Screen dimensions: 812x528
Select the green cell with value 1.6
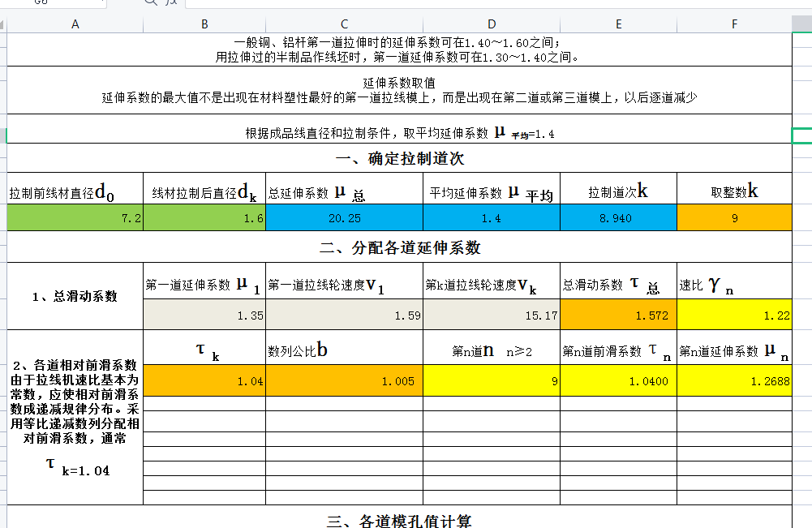click(204, 218)
